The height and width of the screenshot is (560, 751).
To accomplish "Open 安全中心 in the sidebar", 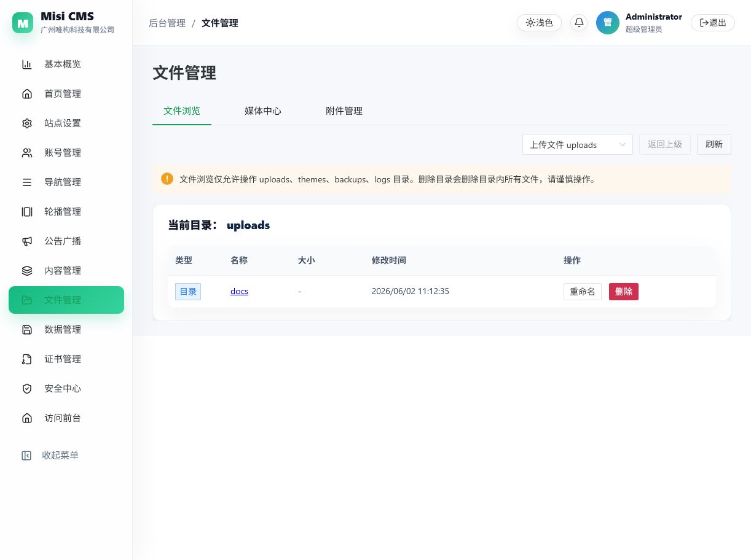I will (x=66, y=389).
